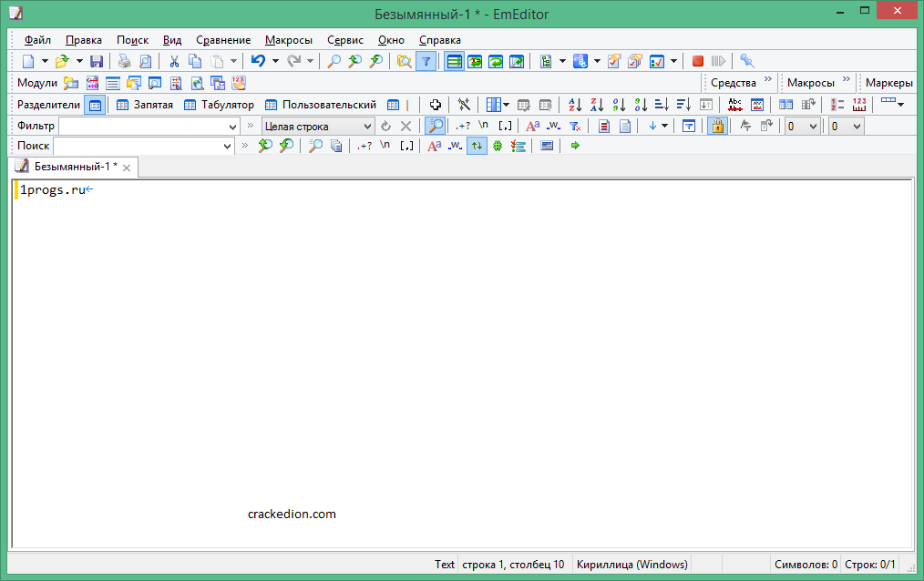Screen dimensions: 924x581
Task: Toggle whole word option in Search bar
Action: [x=455, y=146]
